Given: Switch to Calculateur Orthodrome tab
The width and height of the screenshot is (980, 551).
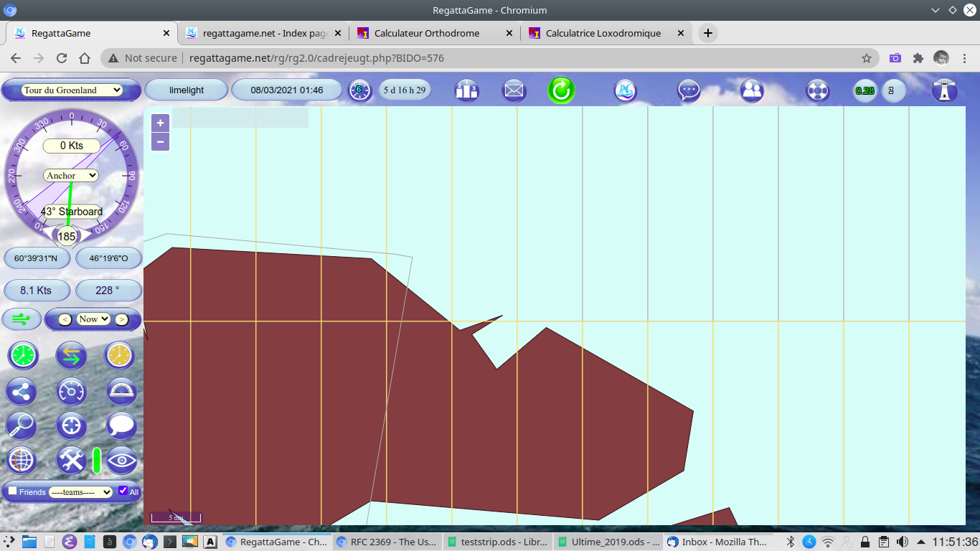Looking at the screenshot, I should click(434, 33).
